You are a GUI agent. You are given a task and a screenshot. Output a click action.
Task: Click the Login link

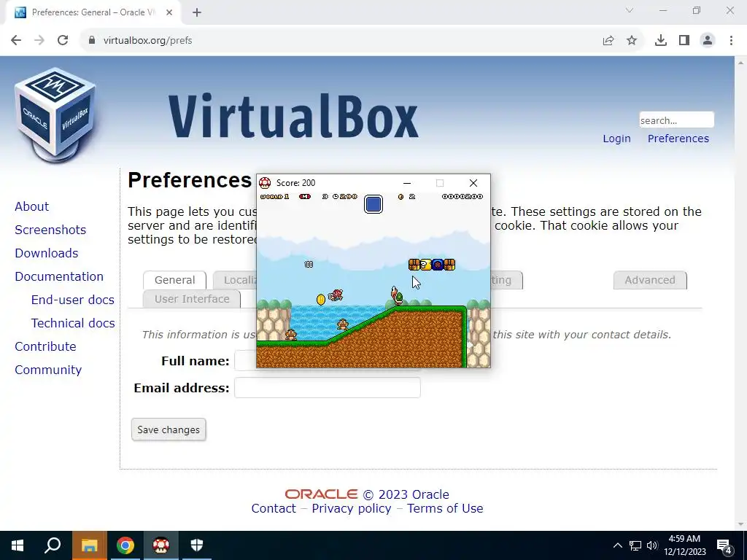616,139
